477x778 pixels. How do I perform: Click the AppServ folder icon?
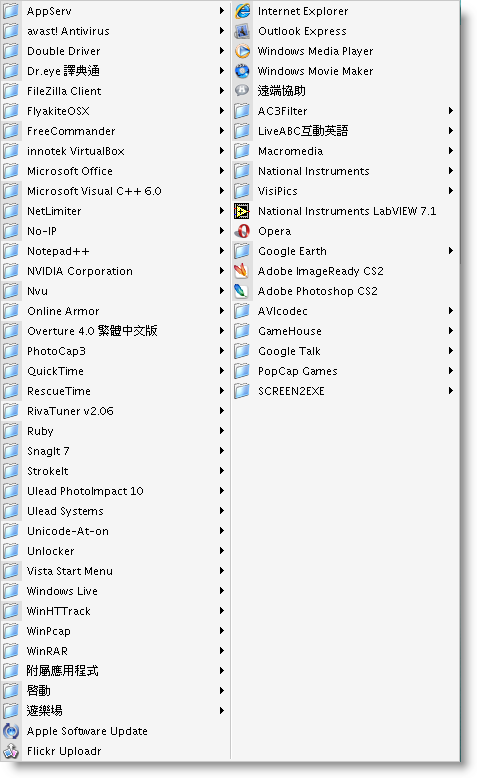click(x=11, y=11)
